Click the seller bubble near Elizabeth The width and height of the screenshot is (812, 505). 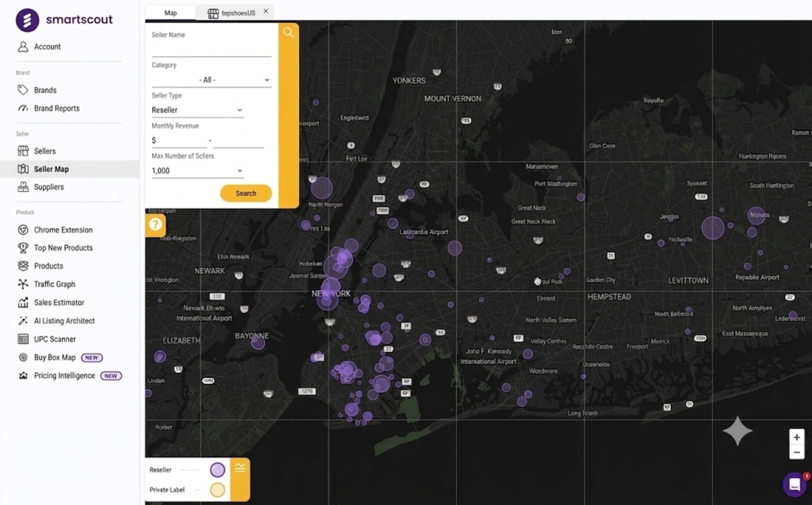point(160,356)
